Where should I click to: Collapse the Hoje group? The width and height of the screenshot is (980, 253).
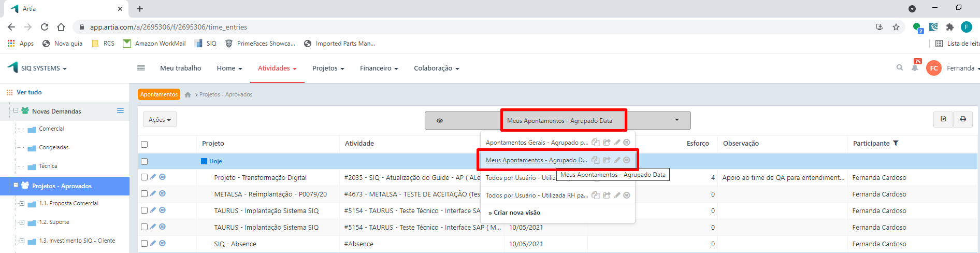click(x=204, y=161)
